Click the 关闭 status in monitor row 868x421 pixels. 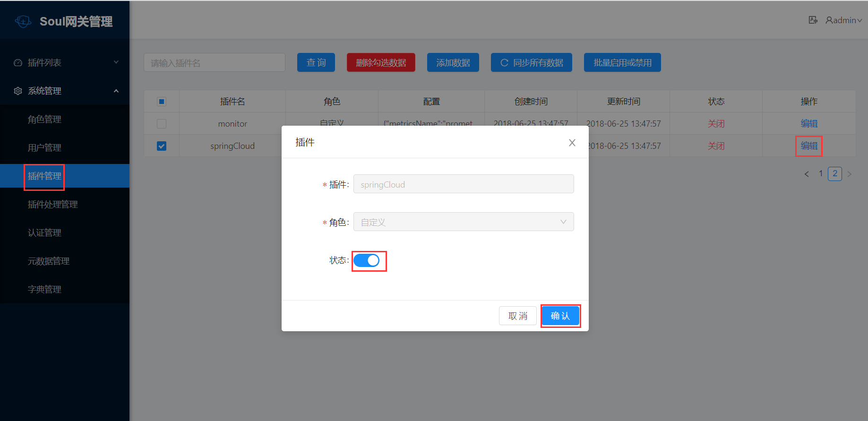click(716, 123)
